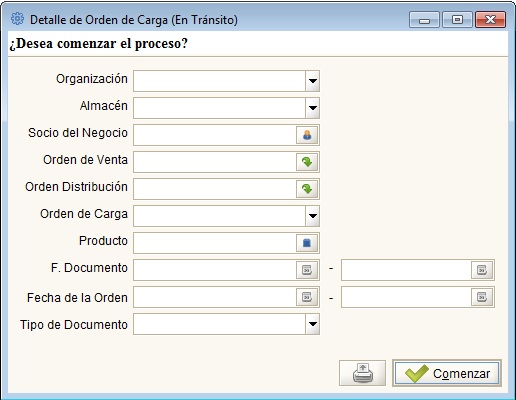Viewport: 516px width, 400px height.
Task: Open the calendar for Fecha de la Orden start
Action: click(x=307, y=297)
